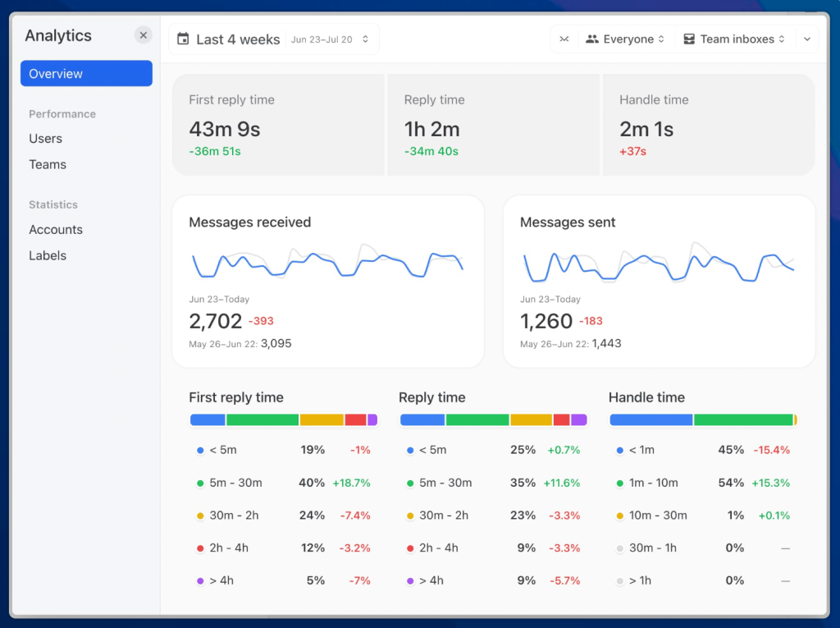
Task: Close the Analytics sidebar with the X icon
Action: 144,35
